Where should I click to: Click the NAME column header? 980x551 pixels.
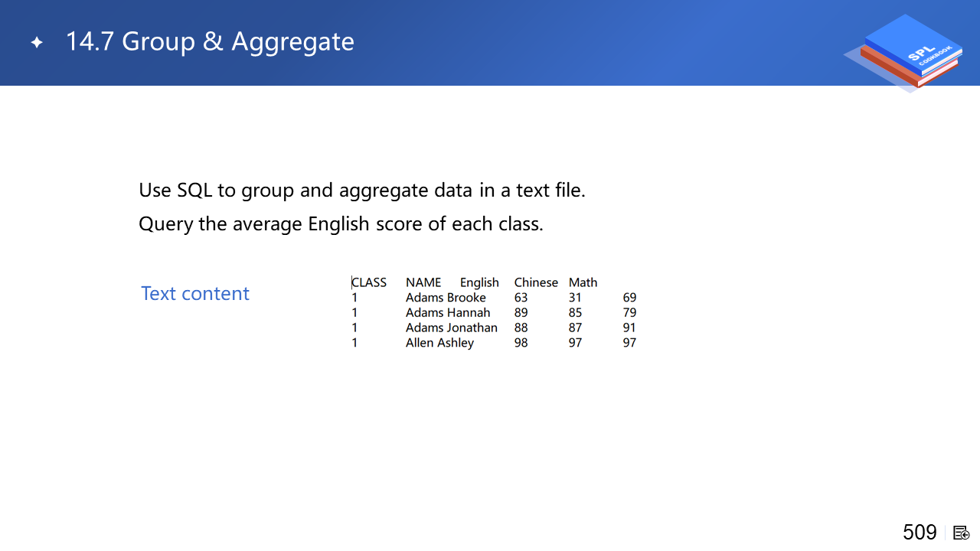(x=423, y=282)
